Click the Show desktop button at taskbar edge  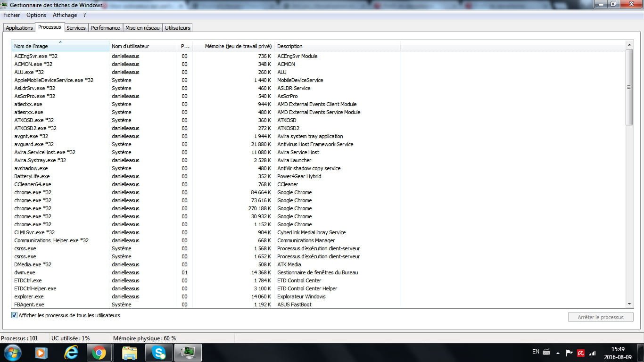pos(641,353)
